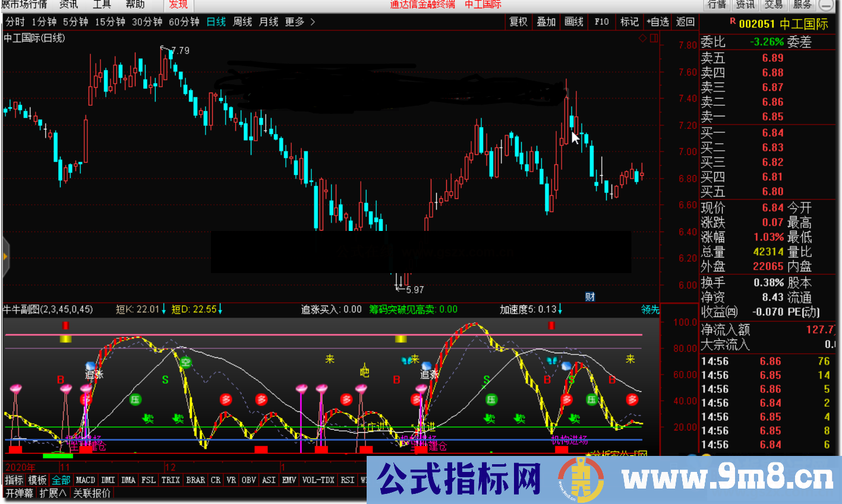The image size is (842, 504).
Task: Click the 标记 marker tool
Action: click(x=629, y=21)
